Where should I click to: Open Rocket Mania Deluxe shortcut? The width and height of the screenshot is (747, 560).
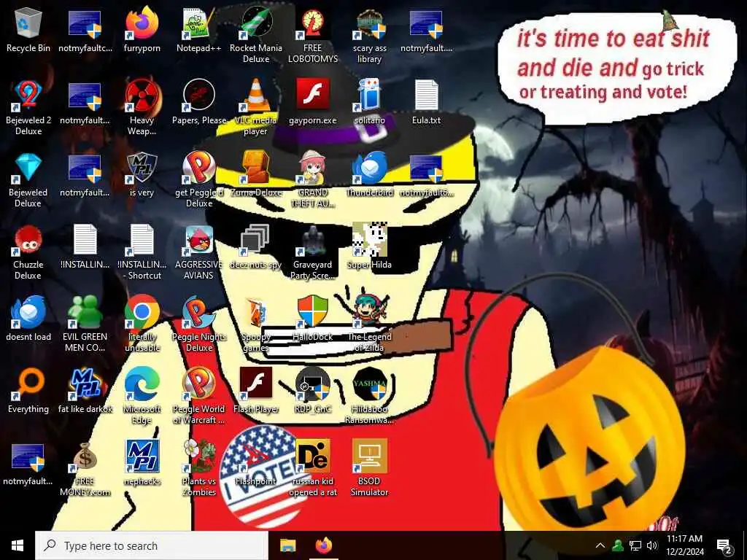pos(256,24)
